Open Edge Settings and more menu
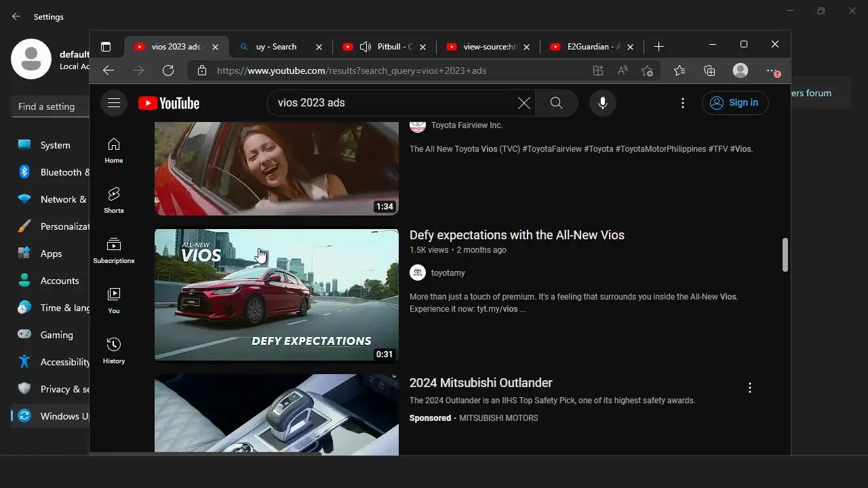Image resolution: width=868 pixels, height=488 pixels. (x=773, y=70)
